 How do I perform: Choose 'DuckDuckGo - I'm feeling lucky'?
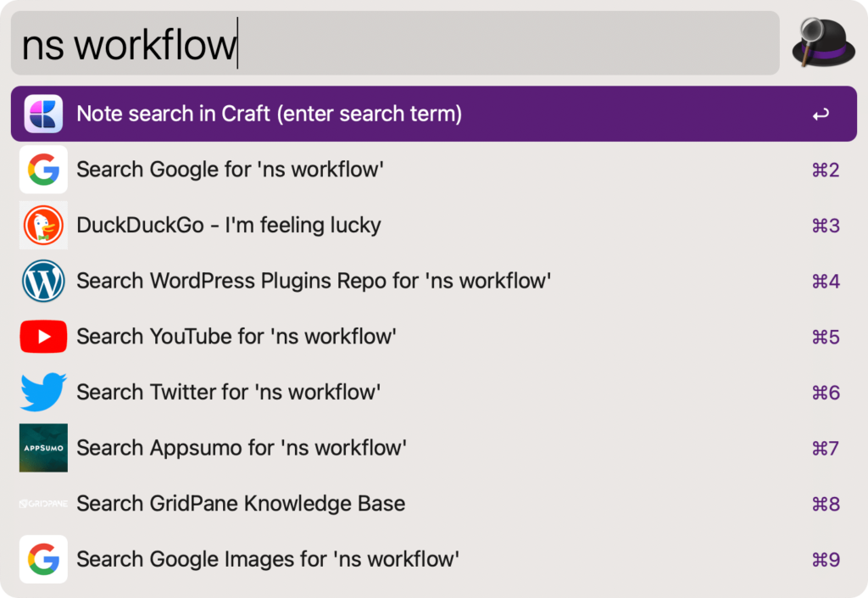pos(434,226)
